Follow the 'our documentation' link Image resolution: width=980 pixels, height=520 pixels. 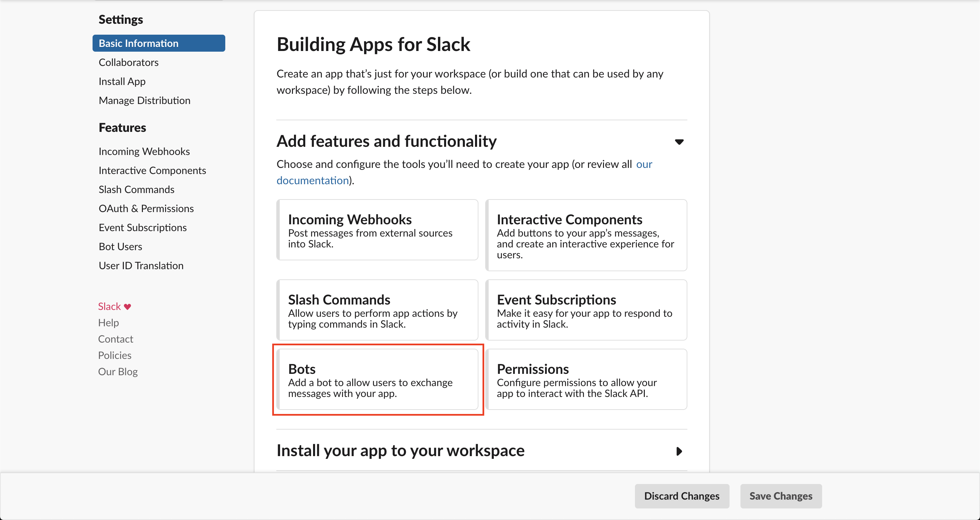(312, 180)
